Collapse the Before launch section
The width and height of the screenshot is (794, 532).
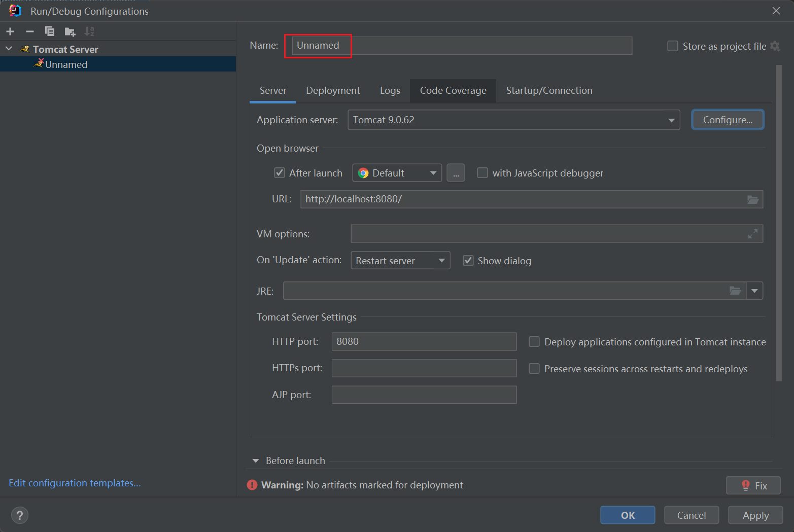coord(256,461)
